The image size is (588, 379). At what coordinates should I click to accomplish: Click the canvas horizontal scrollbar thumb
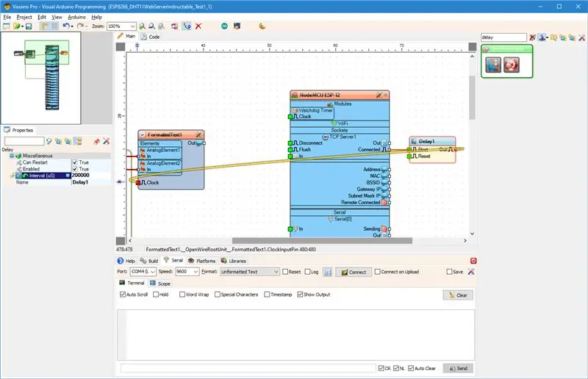(x=322, y=241)
